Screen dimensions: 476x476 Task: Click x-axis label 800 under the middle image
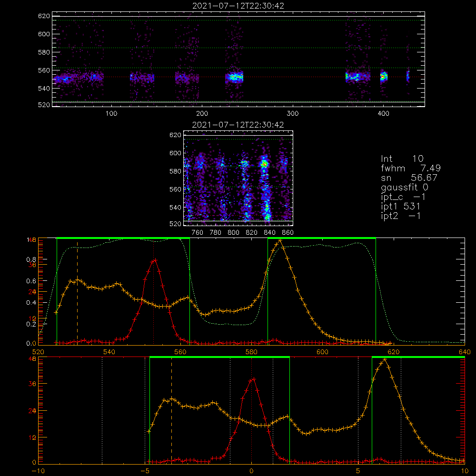(x=233, y=233)
